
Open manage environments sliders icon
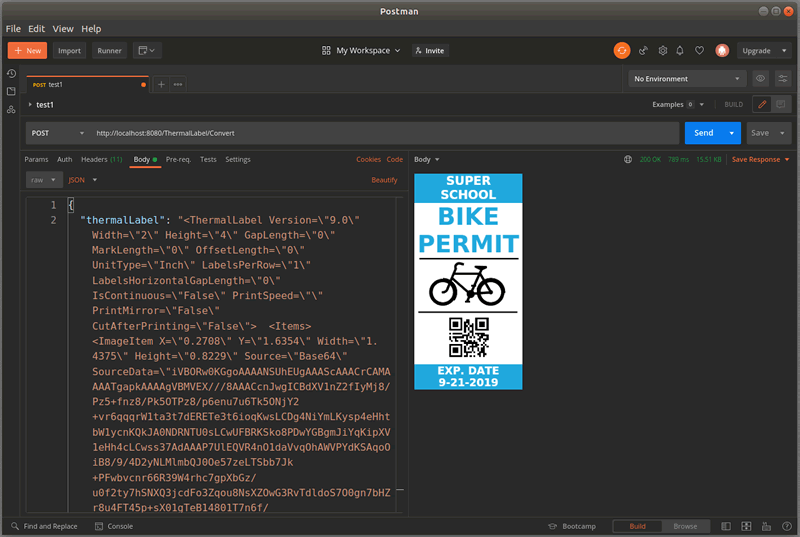tap(783, 78)
